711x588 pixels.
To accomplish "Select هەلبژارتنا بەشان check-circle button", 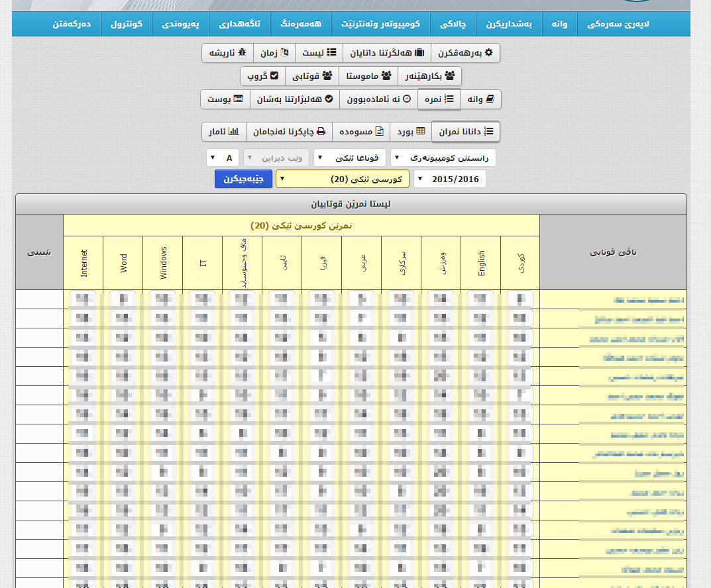I will (x=300, y=99).
